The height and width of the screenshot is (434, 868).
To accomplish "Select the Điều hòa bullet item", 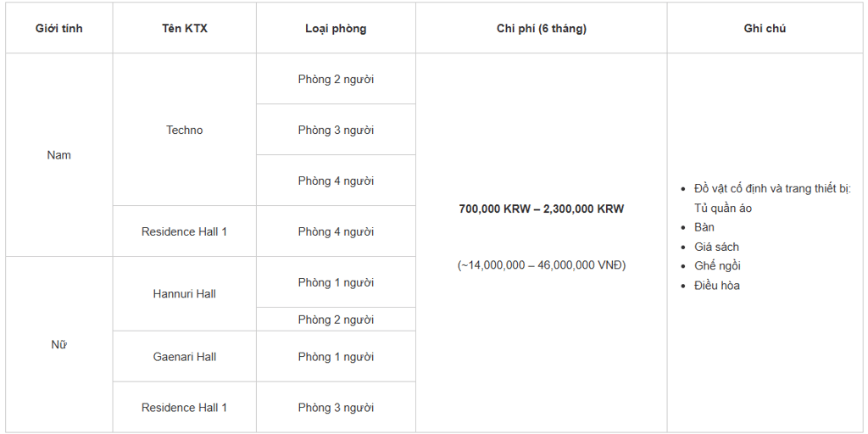I will coord(717,286).
